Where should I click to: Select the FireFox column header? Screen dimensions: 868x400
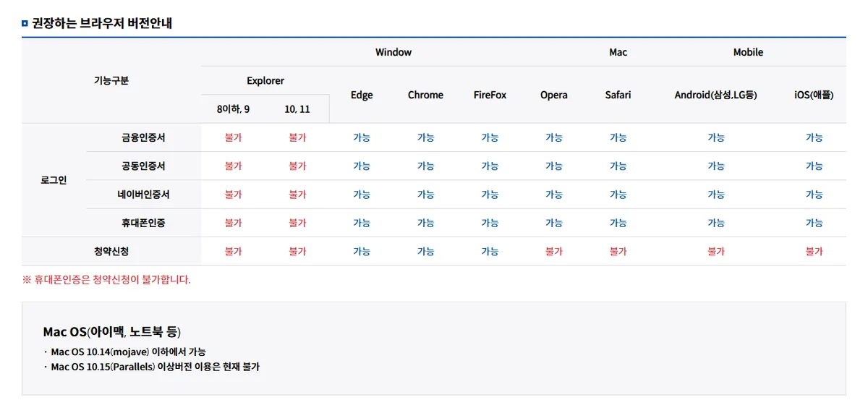tap(490, 95)
